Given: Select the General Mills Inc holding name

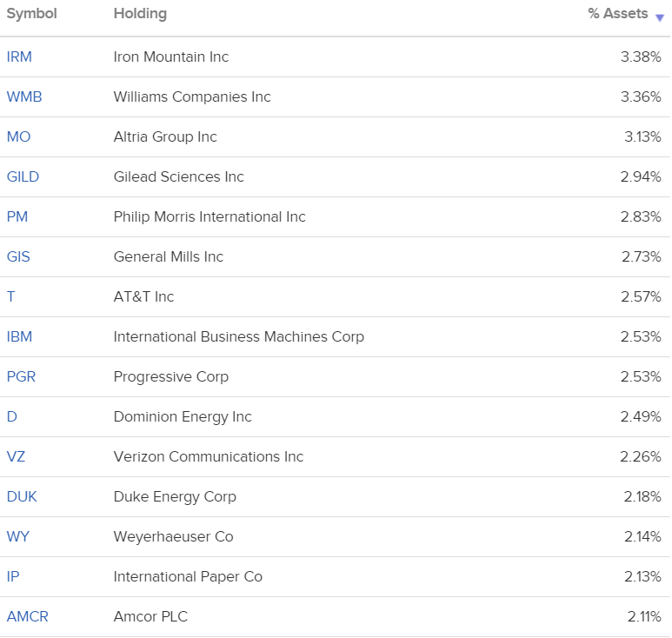Looking at the screenshot, I should [x=169, y=256].
